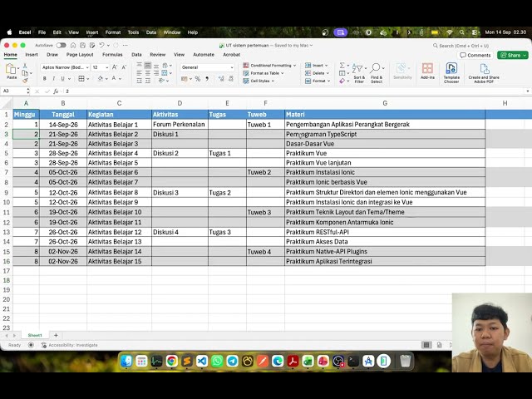Click the middle align icon
Viewport: 532px width, 399px height.
(148, 65)
